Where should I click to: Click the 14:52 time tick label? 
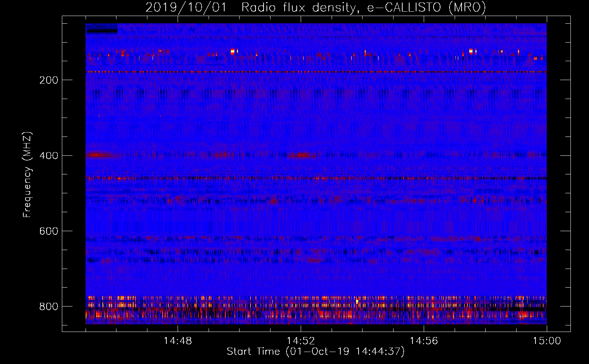[301, 341]
